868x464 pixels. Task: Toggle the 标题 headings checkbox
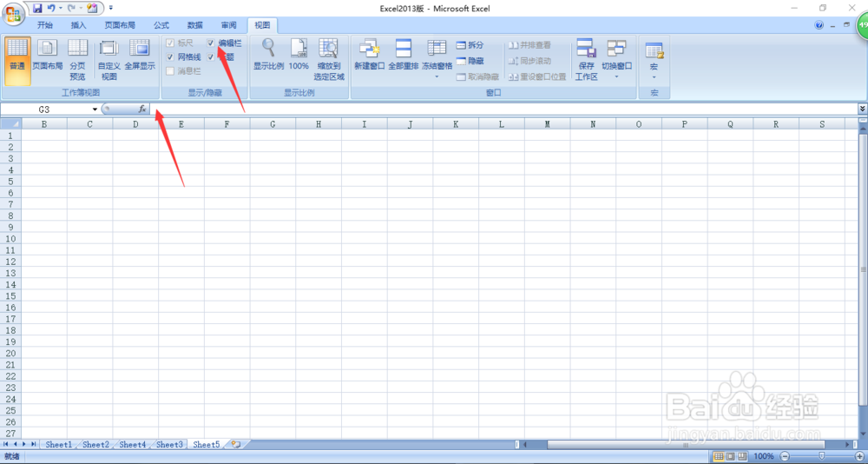[x=211, y=57]
